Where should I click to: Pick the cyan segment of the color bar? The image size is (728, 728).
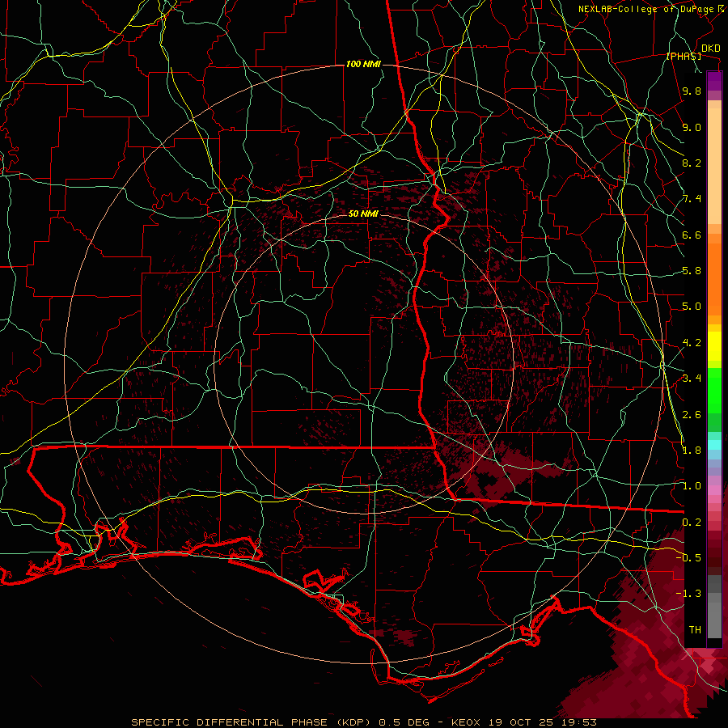point(714,445)
